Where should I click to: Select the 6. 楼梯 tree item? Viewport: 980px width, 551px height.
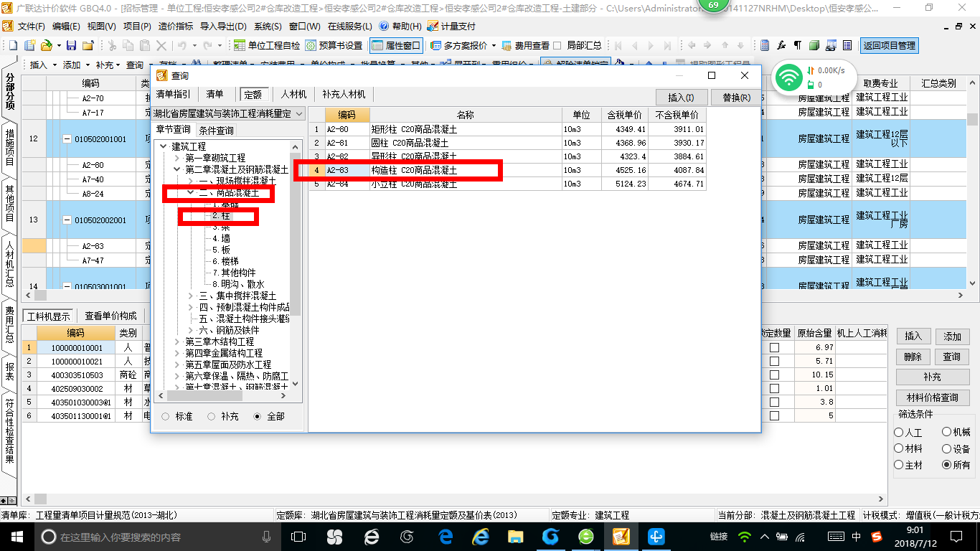click(225, 261)
